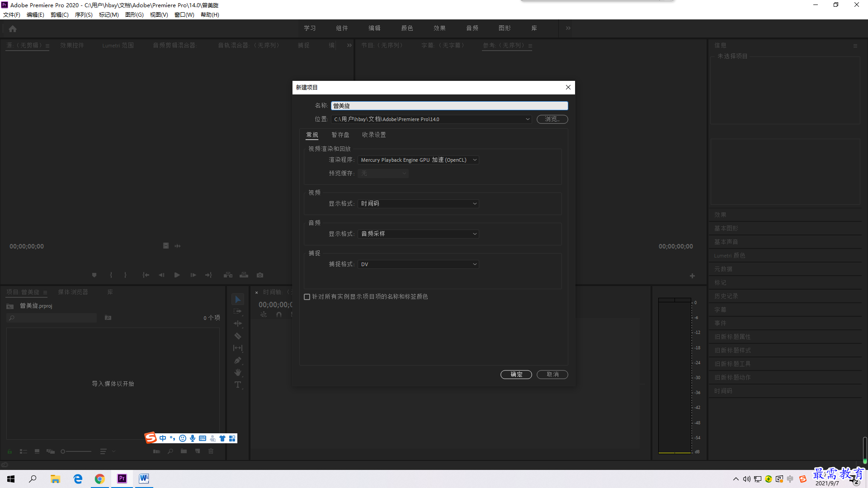Select the Type tool

pyautogui.click(x=238, y=385)
